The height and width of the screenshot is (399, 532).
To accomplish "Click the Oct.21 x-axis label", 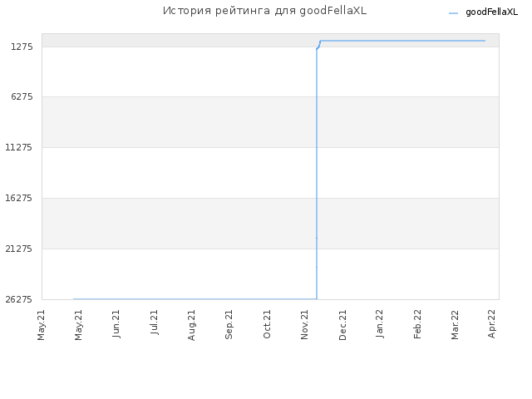I will (267, 324).
